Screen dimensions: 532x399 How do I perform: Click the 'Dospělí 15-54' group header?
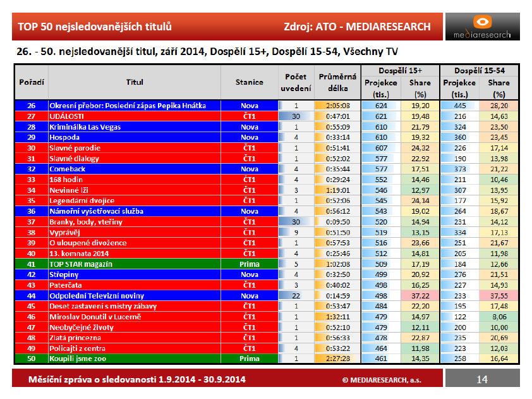pyautogui.click(x=480, y=71)
